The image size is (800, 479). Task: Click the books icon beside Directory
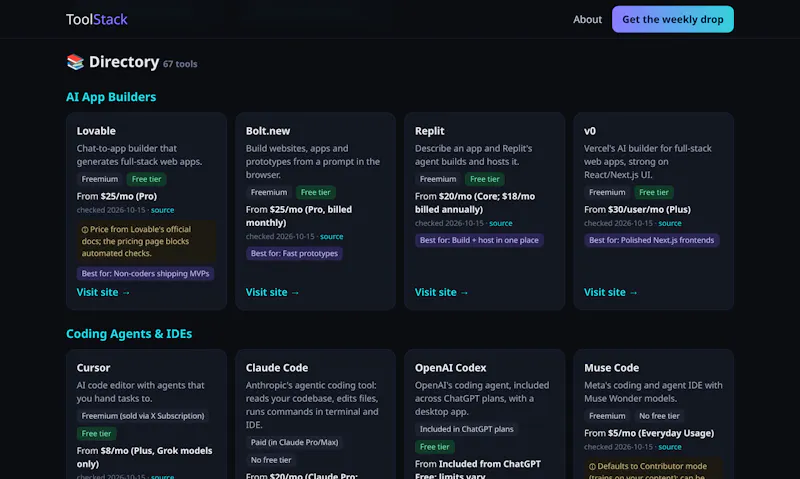[x=75, y=62]
